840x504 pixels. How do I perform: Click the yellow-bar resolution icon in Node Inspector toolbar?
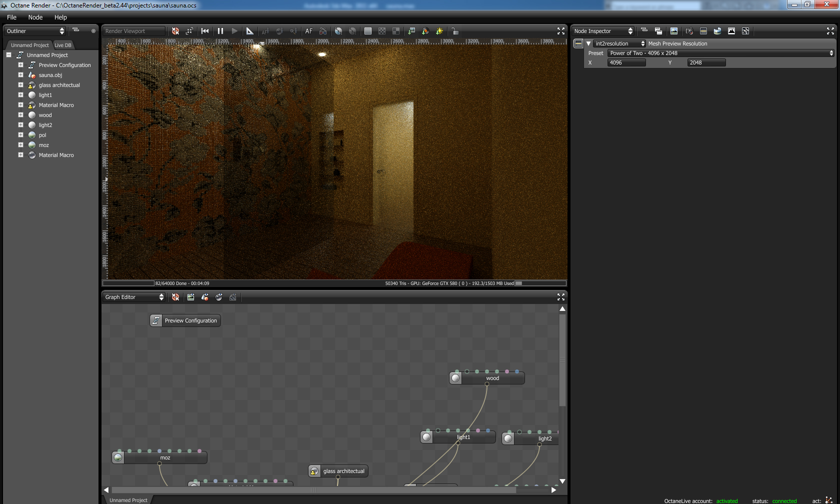[703, 31]
